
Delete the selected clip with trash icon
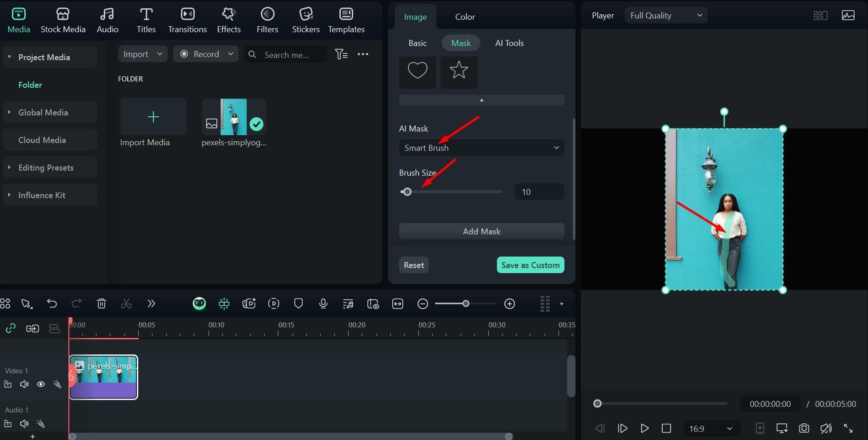[x=101, y=303]
